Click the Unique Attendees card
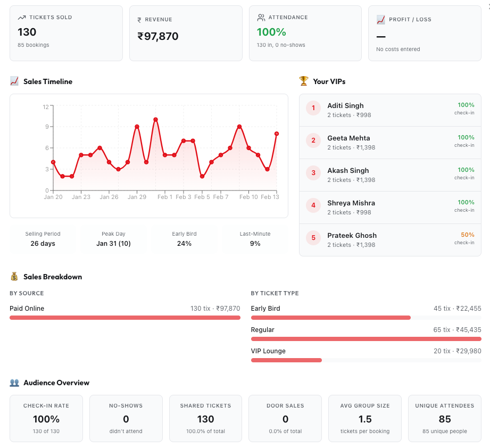Screen dimensions: 490x448 pos(444,418)
